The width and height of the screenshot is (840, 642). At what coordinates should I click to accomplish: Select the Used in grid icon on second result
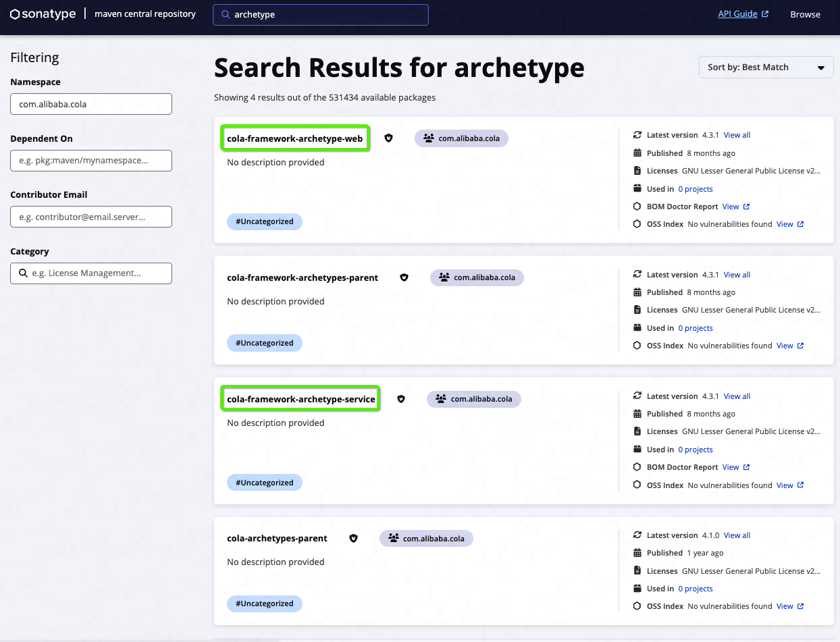tap(637, 327)
